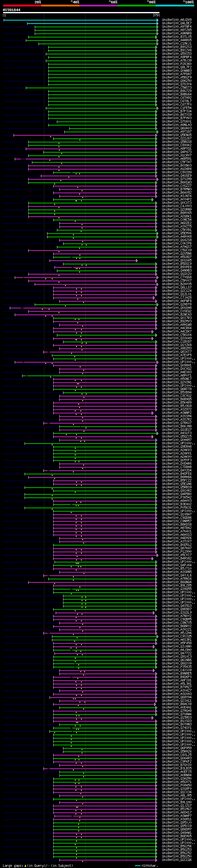Select label UniRef100_Q5ENU5
The width and height of the screenshot is (197, 868).
177,135
